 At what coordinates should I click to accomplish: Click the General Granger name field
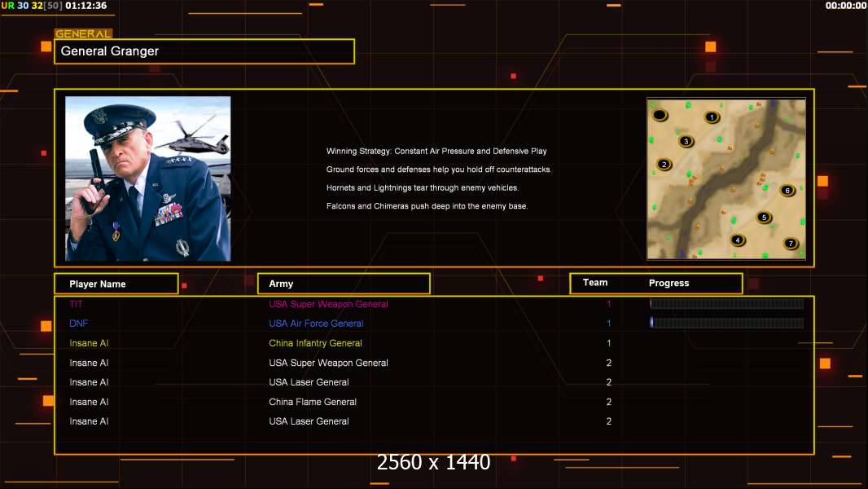point(204,51)
